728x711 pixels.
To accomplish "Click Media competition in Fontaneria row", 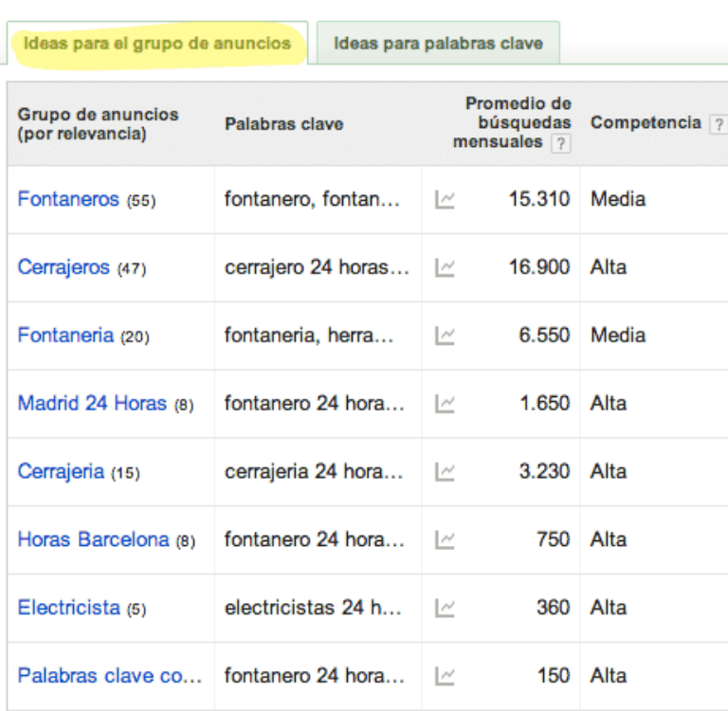I will coord(618,336).
